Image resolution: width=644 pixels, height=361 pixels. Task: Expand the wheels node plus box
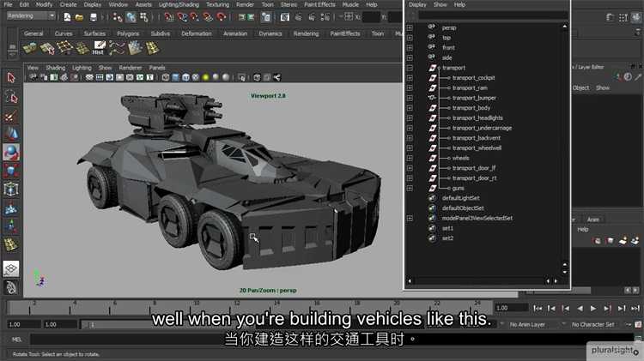tap(410, 158)
